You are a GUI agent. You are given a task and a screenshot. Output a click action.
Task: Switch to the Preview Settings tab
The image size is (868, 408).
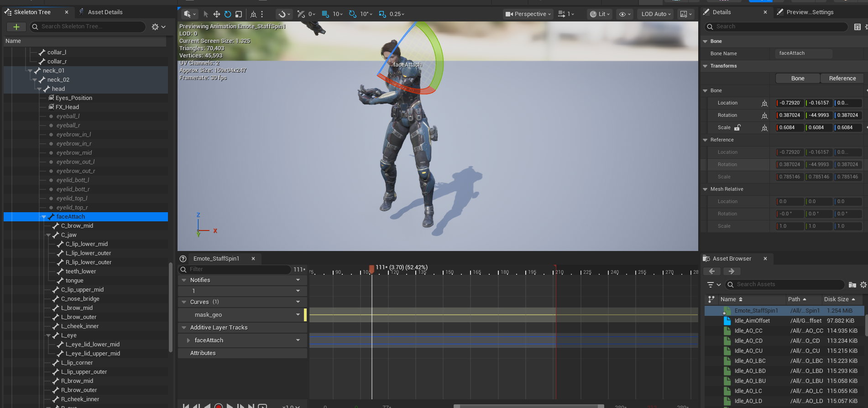tap(810, 12)
